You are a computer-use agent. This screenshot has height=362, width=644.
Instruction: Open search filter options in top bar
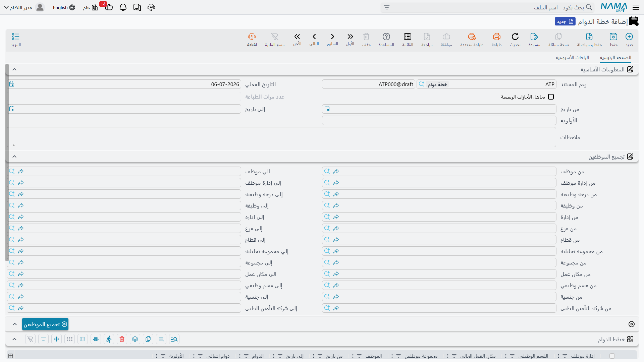pyautogui.click(x=387, y=7)
